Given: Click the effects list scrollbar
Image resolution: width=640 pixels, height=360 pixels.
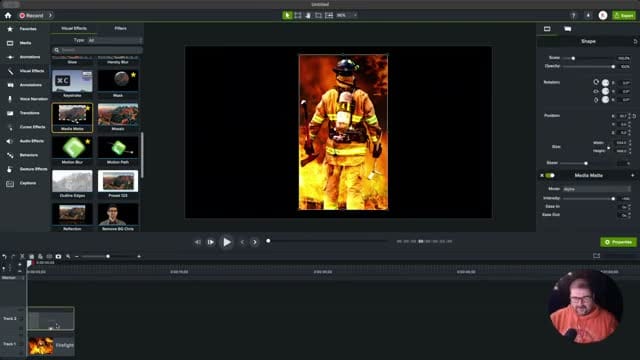Looking at the screenshot, I should point(142,155).
